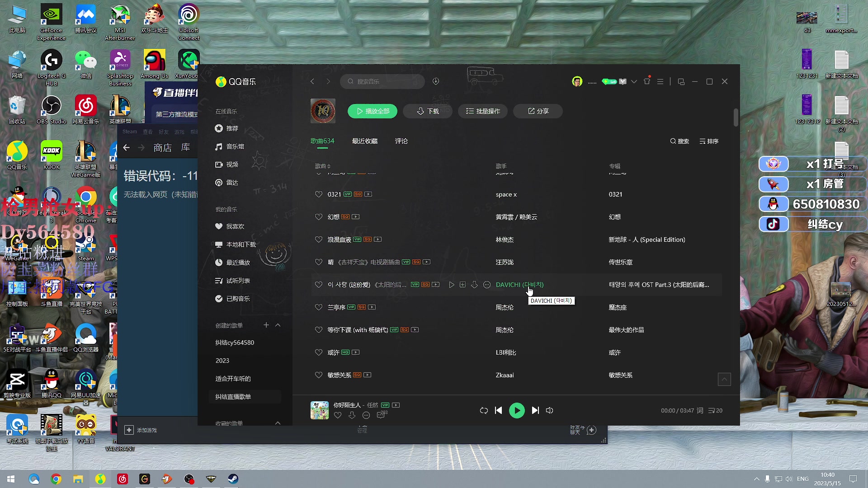Sort by the 歌曲 column header
The height and width of the screenshot is (488, 868).
pyautogui.click(x=323, y=166)
